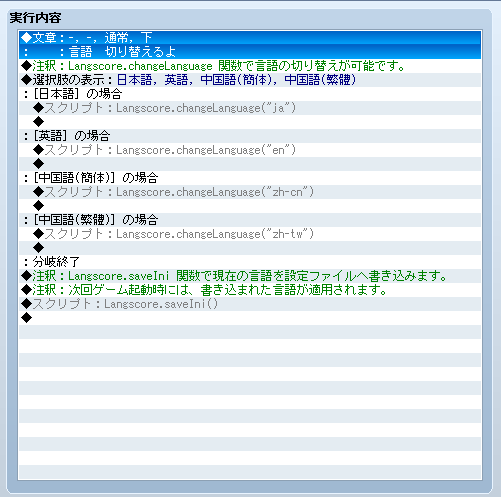Select the [中国語(簡体)] の場合 branch row
Viewport: 501px width, 497px height.
point(250,178)
